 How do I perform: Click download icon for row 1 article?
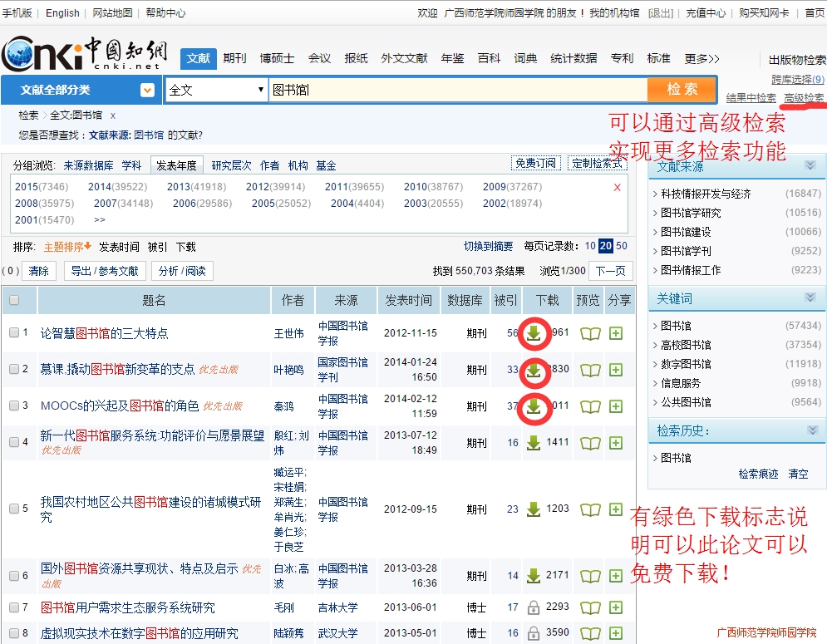click(534, 334)
